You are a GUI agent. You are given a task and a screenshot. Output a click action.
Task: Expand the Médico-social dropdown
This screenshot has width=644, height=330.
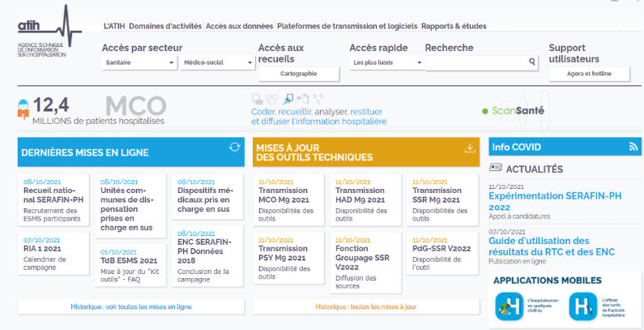[x=218, y=62]
